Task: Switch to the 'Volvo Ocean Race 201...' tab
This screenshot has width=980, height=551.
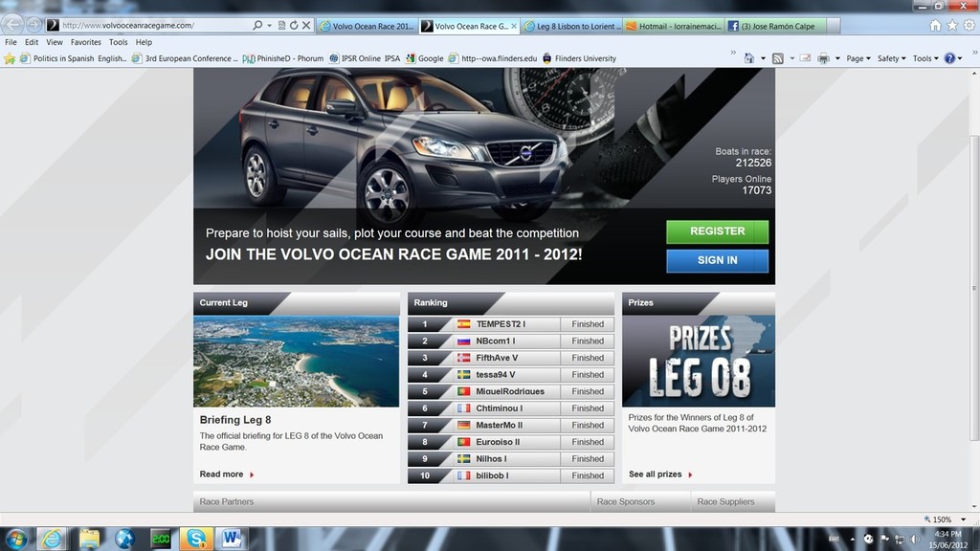Action: pos(367,26)
